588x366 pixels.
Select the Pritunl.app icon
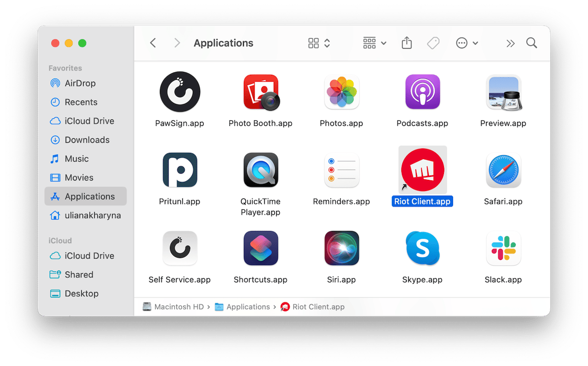point(180,170)
